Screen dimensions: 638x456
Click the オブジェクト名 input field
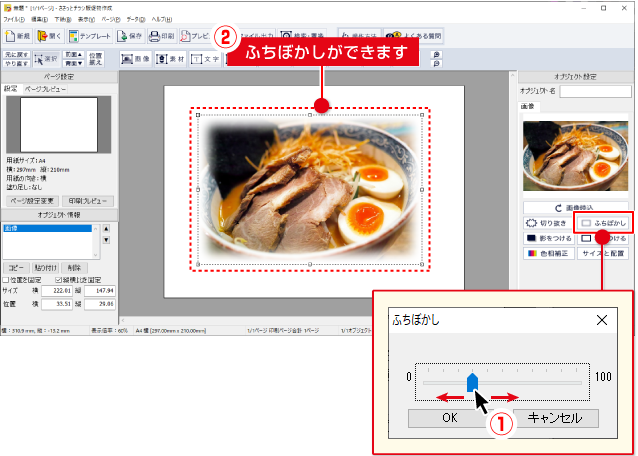[x=595, y=92]
